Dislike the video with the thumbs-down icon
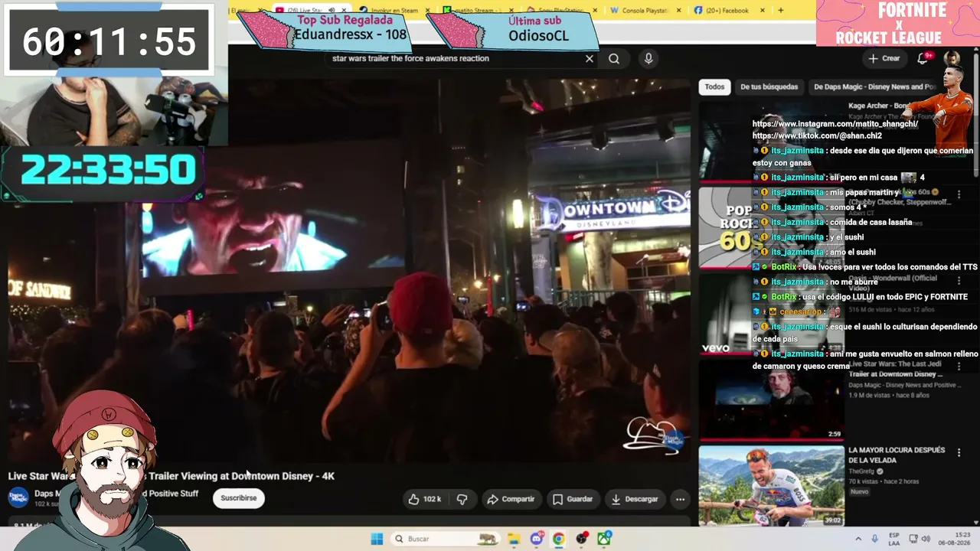Viewport: 980px width, 551px height. coord(462,499)
